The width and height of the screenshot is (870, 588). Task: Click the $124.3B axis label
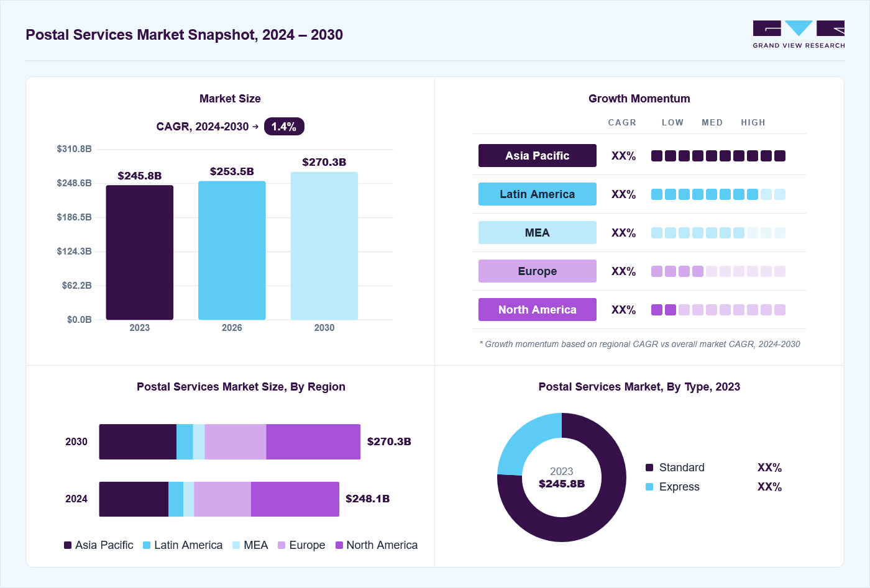click(x=75, y=251)
